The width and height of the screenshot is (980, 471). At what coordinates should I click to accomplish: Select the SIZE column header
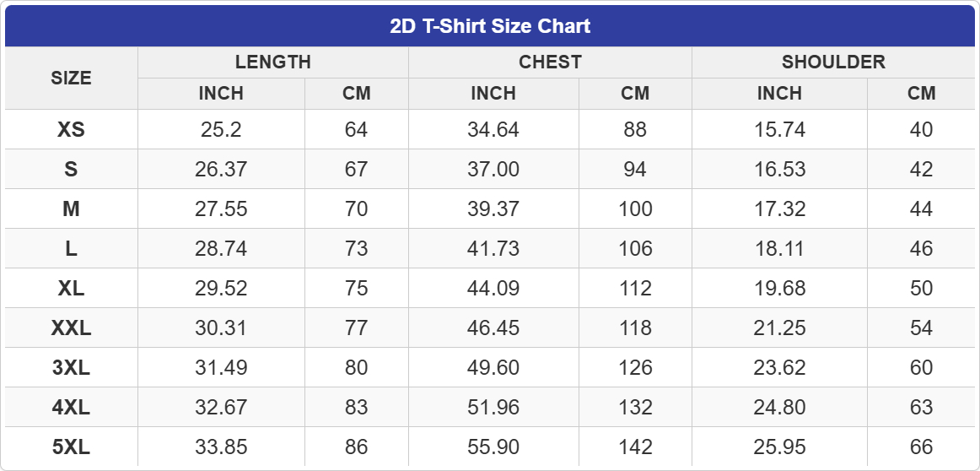pos(71,78)
